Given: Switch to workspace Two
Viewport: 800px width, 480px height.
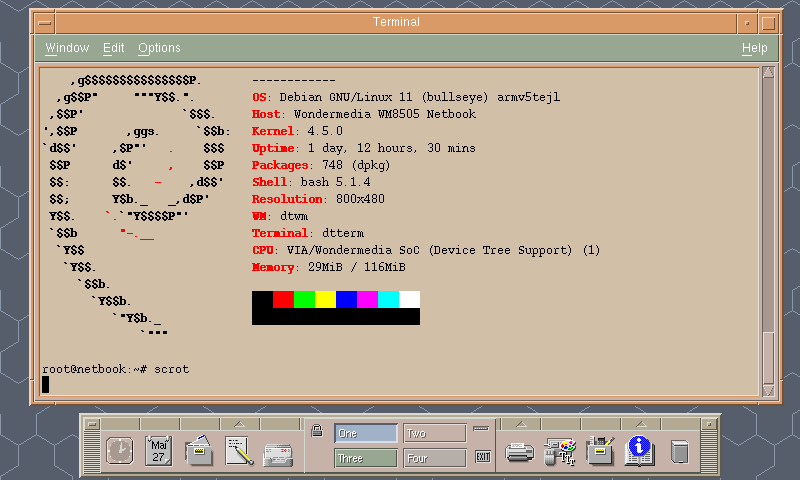Looking at the screenshot, I should (435, 434).
